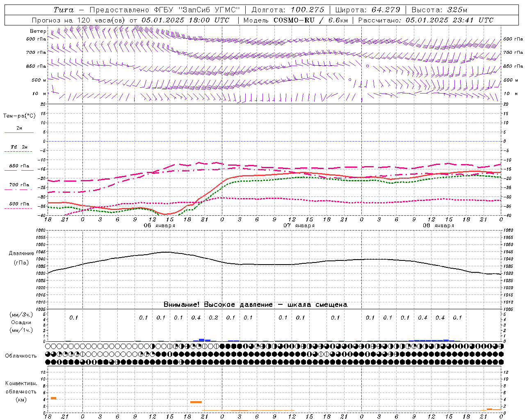The width and height of the screenshot is (525, 420).
Task: Click the "Ветер" wind panel label
Action: click(x=38, y=31)
